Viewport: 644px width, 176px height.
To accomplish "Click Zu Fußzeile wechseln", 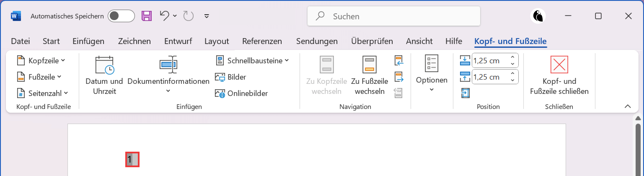I will pos(370,75).
